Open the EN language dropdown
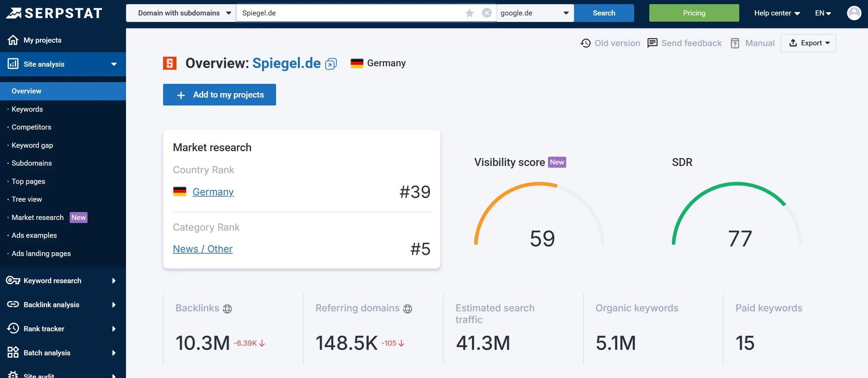This screenshot has height=378, width=868. pyautogui.click(x=823, y=13)
